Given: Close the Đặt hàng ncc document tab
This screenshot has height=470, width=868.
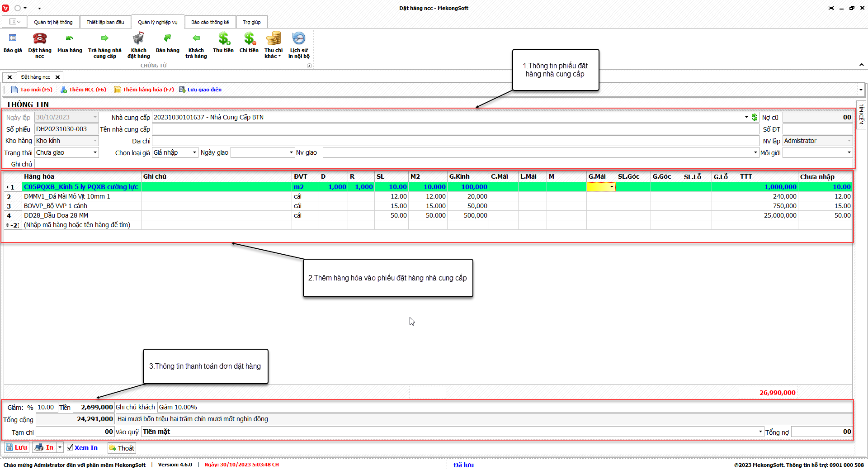Looking at the screenshot, I should 57,77.
